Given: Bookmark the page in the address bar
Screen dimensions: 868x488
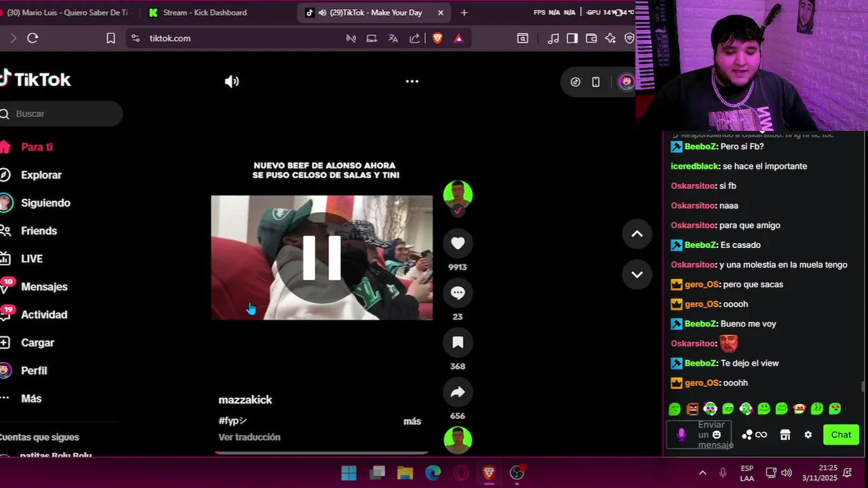Looking at the screenshot, I should point(111,39).
